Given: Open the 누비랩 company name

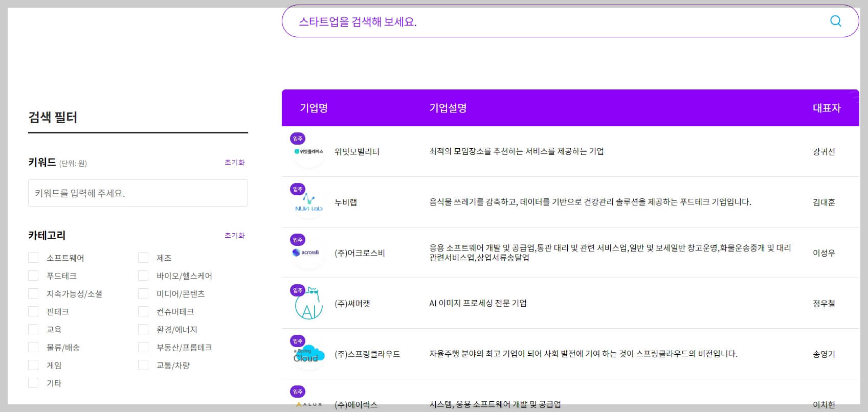Looking at the screenshot, I should 346,202.
